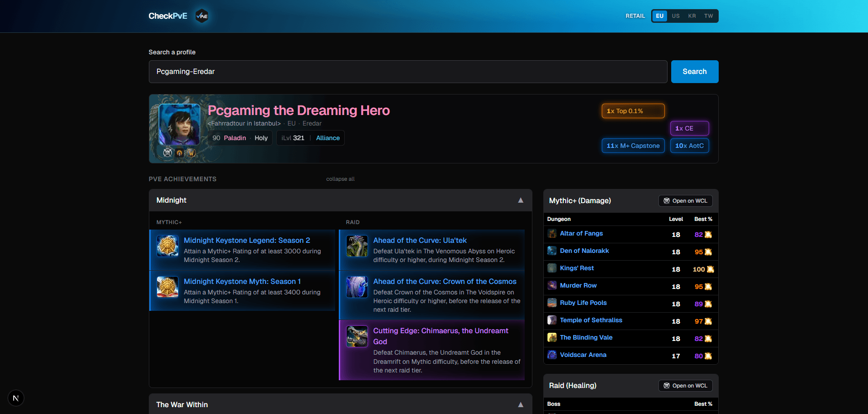The image size is (868, 414).
Task: Select the EU region toggle
Action: (659, 16)
